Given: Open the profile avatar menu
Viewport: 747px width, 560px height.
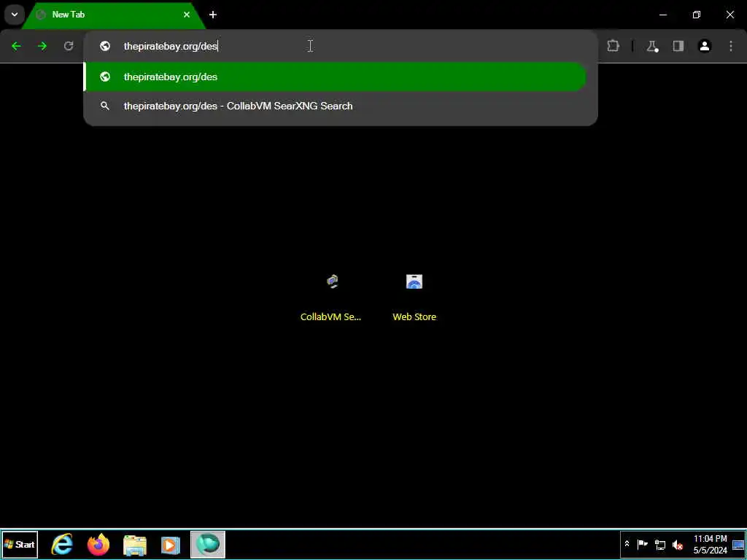Looking at the screenshot, I should 705,46.
